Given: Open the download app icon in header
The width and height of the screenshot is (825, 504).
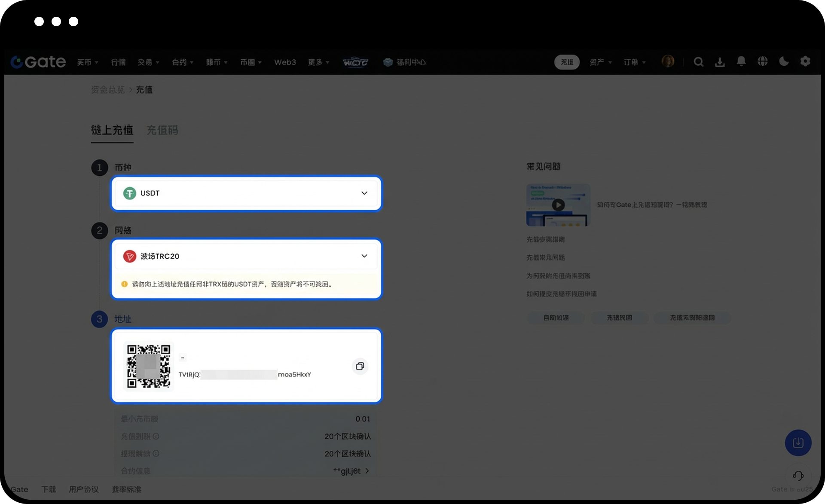Looking at the screenshot, I should coord(720,62).
